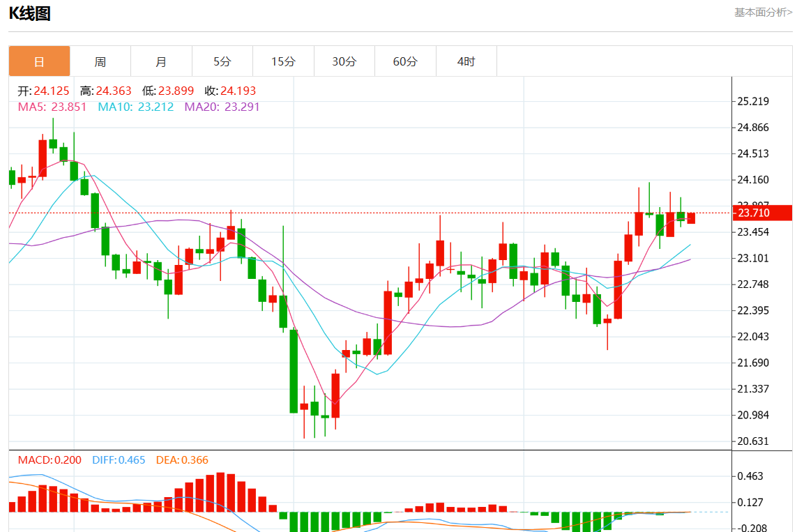The height and width of the screenshot is (532, 804).
Task: Click the MA10: 23.212 indicator text
Action: [x=136, y=107]
